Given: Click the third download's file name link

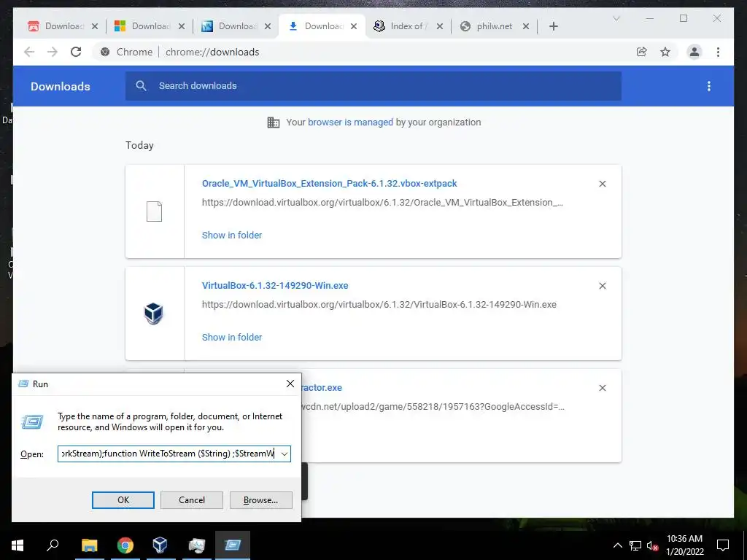Looking at the screenshot, I should (x=322, y=388).
